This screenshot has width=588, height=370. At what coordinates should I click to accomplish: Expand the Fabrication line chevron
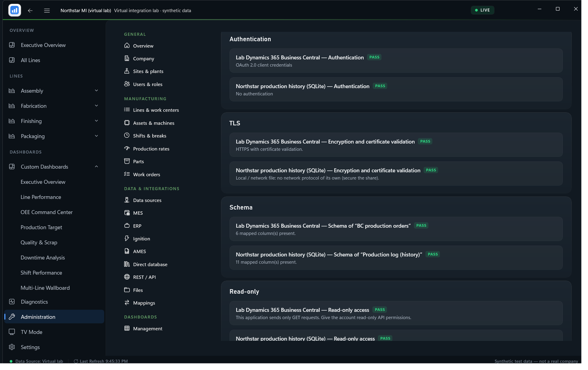97,106
